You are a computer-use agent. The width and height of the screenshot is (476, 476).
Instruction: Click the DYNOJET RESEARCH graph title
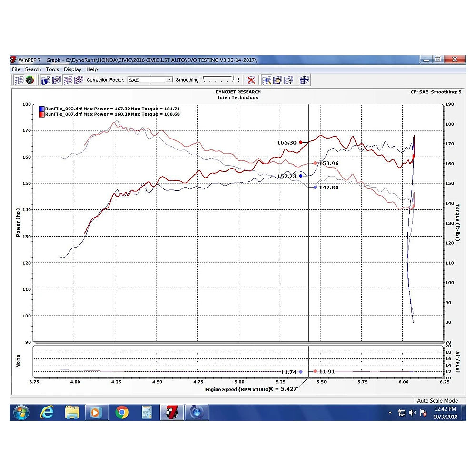tap(238, 92)
